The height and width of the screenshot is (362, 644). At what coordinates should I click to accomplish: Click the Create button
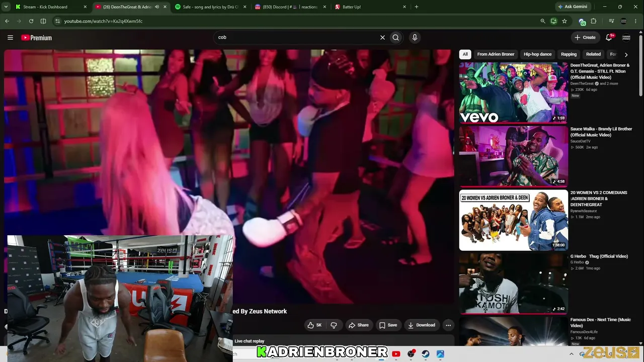[585, 37]
